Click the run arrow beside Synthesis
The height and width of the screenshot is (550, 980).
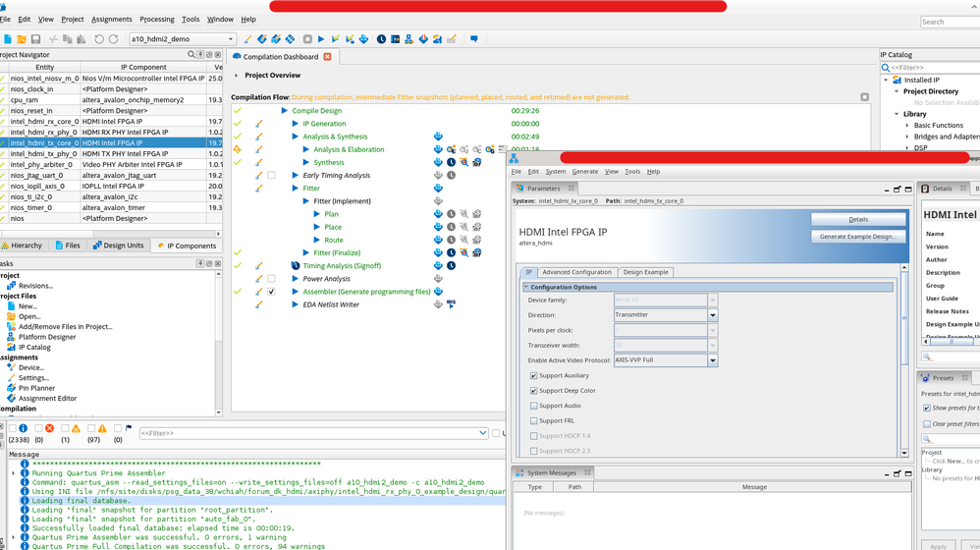pyautogui.click(x=305, y=162)
